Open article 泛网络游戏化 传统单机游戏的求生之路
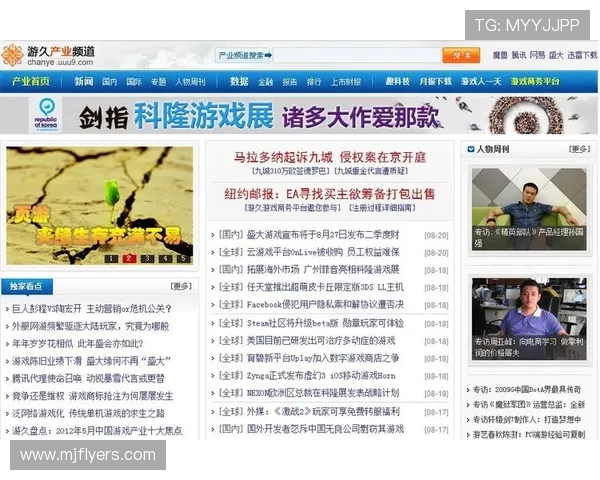 (88, 413)
